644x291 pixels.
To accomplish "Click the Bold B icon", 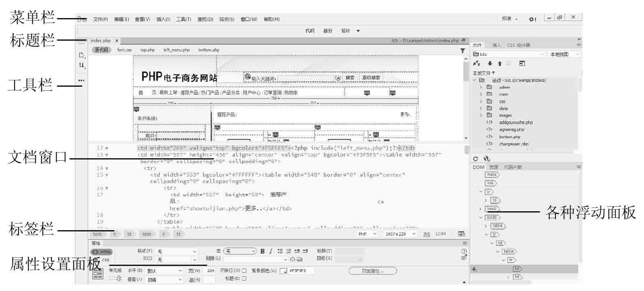I will tap(262, 251).
